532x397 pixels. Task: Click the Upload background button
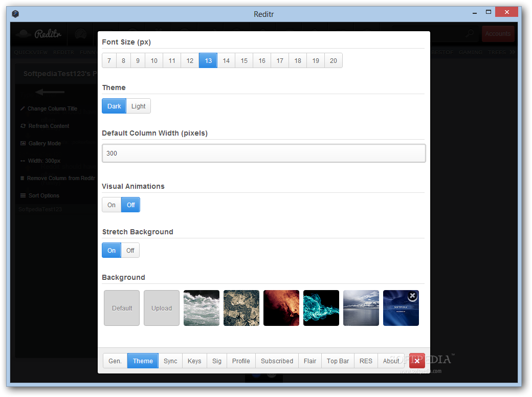tap(162, 308)
